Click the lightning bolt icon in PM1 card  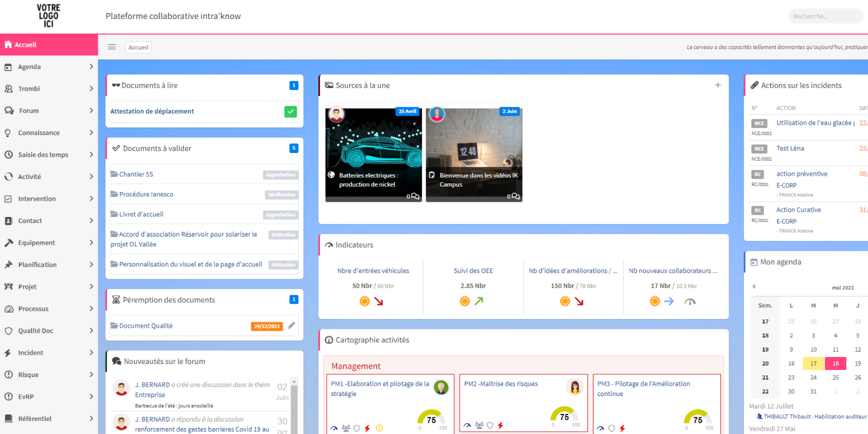367,428
